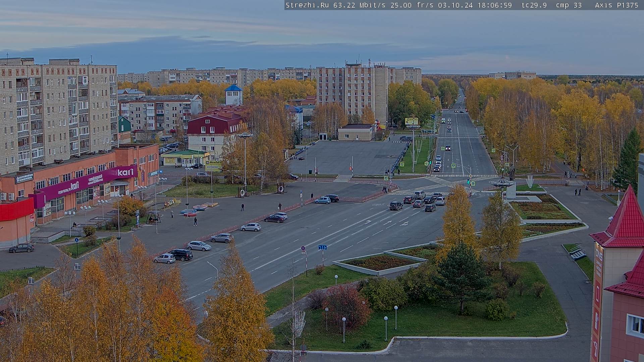Click the 18:06:59 time stamp
This screenshot has width=644, height=362.
click(x=495, y=5)
